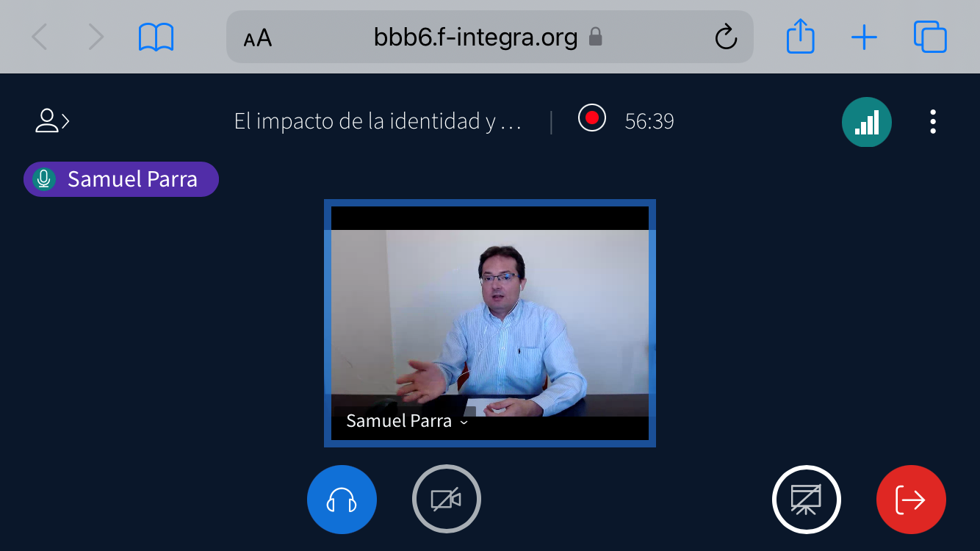The image size is (980, 551).
Task: Select the Samuel Parra video thumbnail
Action: [x=490, y=323]
